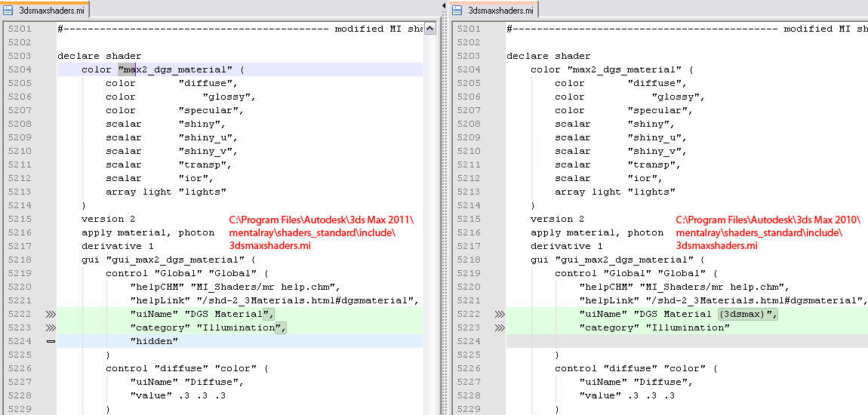The width and height of the screenshot is (868, 415).
Task: Click "glossy" parameter in left pane
Action: [x=226, y=97]
